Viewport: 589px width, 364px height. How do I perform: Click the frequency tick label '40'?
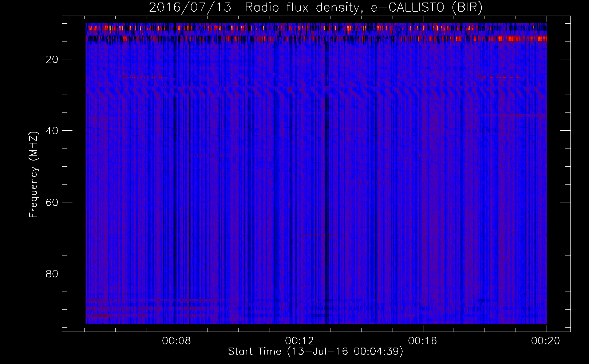[52, 131]
